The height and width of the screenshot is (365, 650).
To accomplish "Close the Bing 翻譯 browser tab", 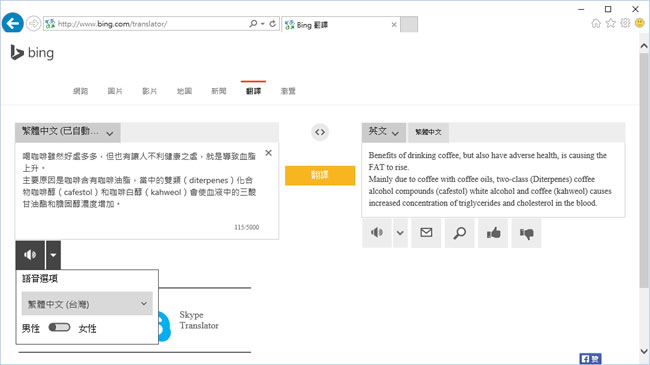I will click(x=394, y=24).
